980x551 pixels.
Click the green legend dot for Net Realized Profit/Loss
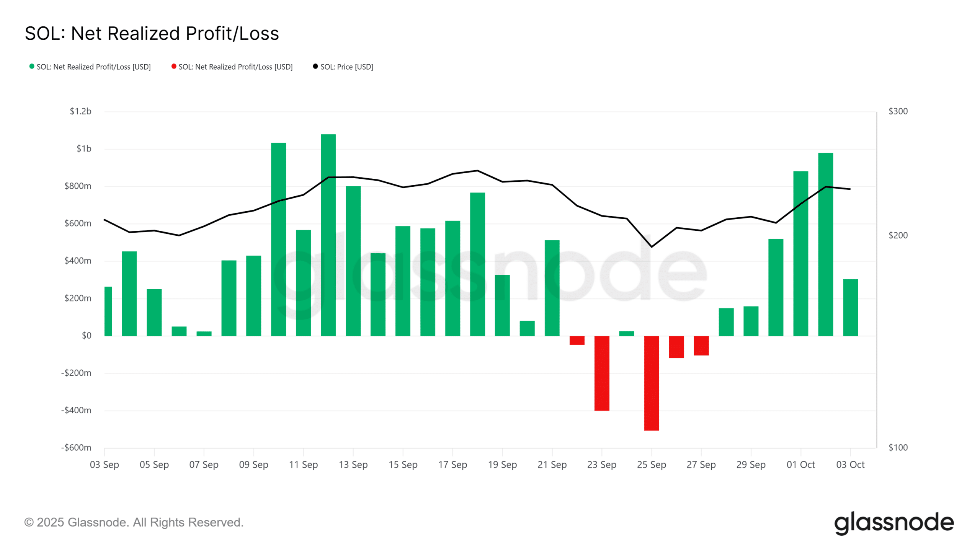pyautogui.click(x=32, y=67)
